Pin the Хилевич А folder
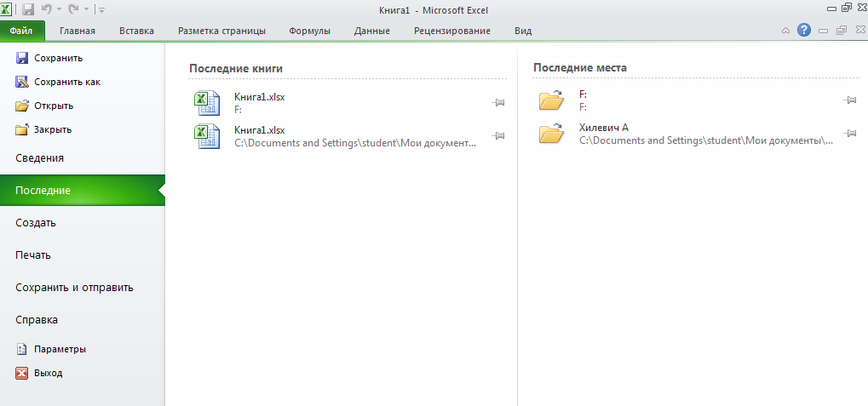This screenshot has width=868, height=406. (x=850, y=134)
